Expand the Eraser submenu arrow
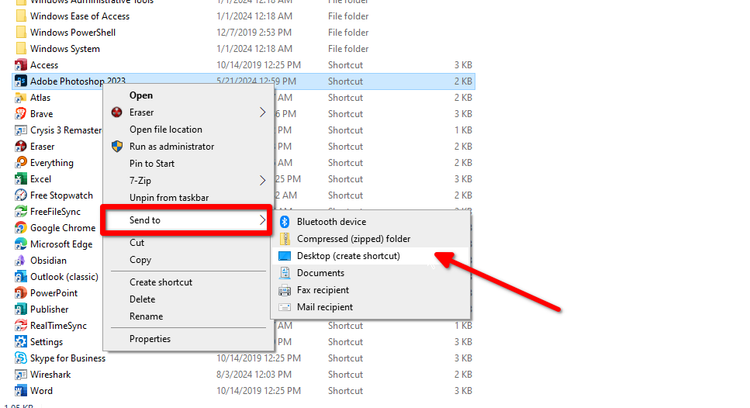750x408 pixels. pyautogui.click(x=262, y=112)
